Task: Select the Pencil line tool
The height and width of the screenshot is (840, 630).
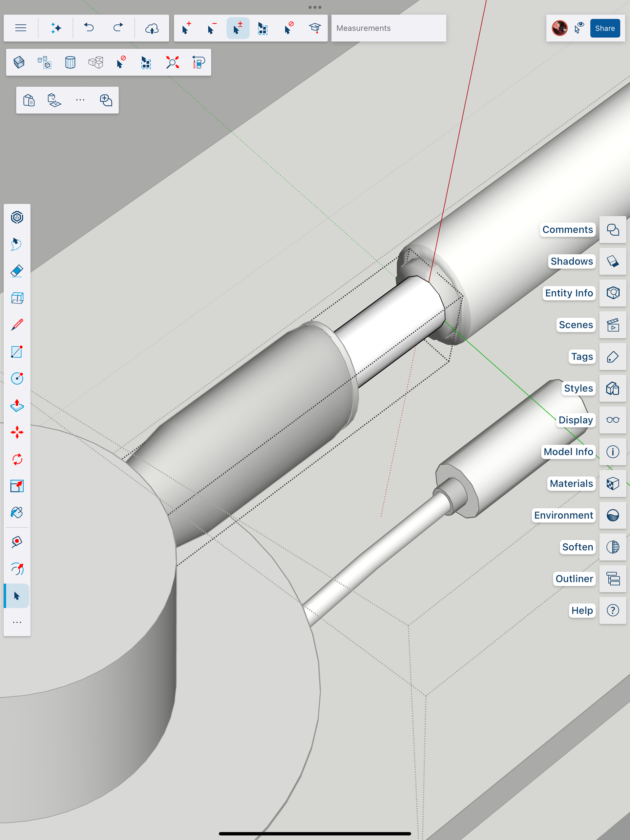Action: click(x=17, y=325)
